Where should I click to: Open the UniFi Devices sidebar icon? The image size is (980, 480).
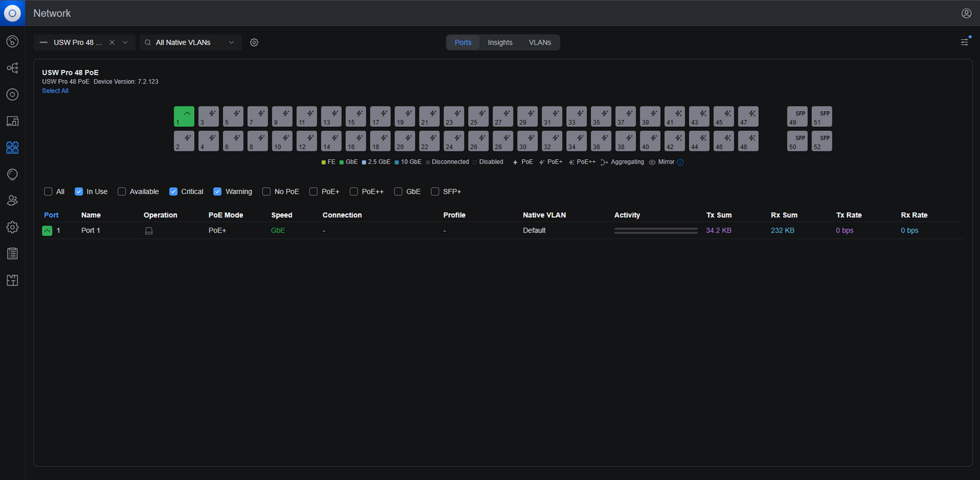[12, 95]
